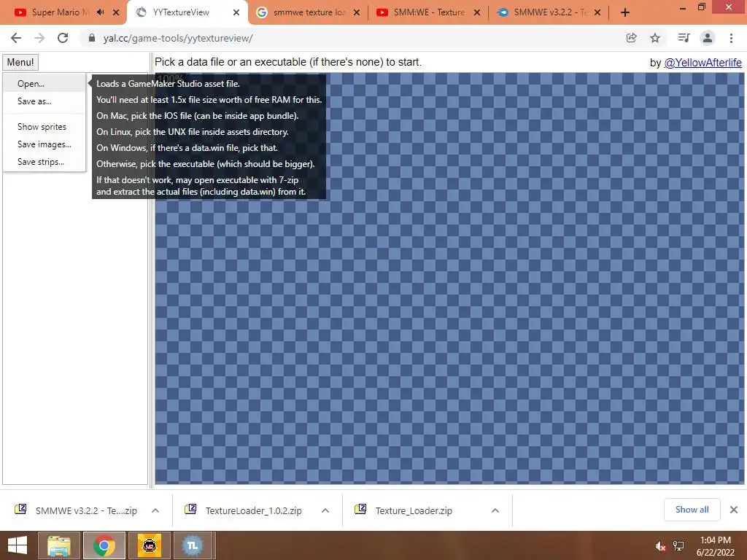Image resolution: width=747 pixels, height=560 pixels.
Task: Click Show all downloads button
Action: 692,510
